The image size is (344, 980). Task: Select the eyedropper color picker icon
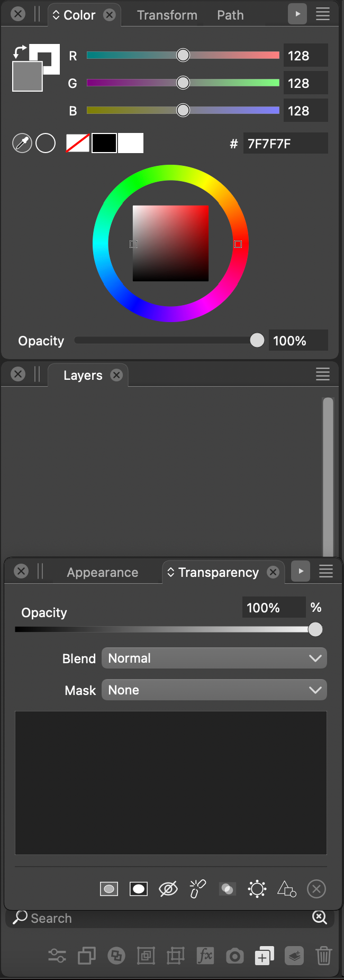(x=22, y=143)
